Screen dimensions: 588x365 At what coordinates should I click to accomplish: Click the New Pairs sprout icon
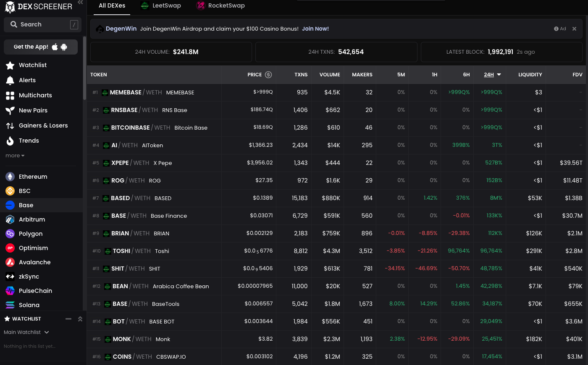pyautogui.click(x=10, y=111)
